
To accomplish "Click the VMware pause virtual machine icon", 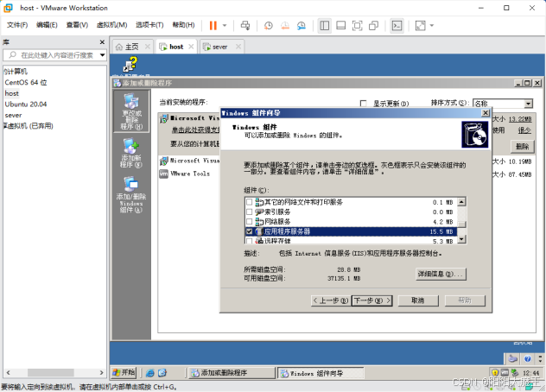I will 213,25.
